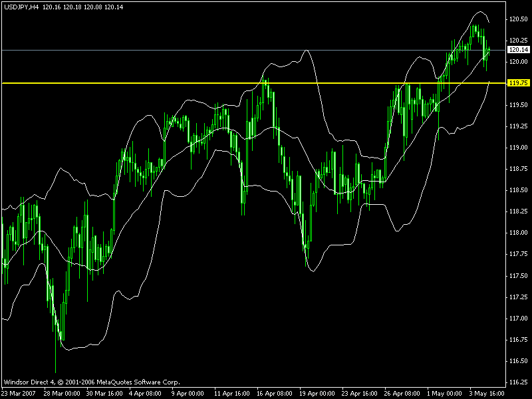Click the 3 May 16:00 date label
The image size is (532, 399).
tap(487, 394)
